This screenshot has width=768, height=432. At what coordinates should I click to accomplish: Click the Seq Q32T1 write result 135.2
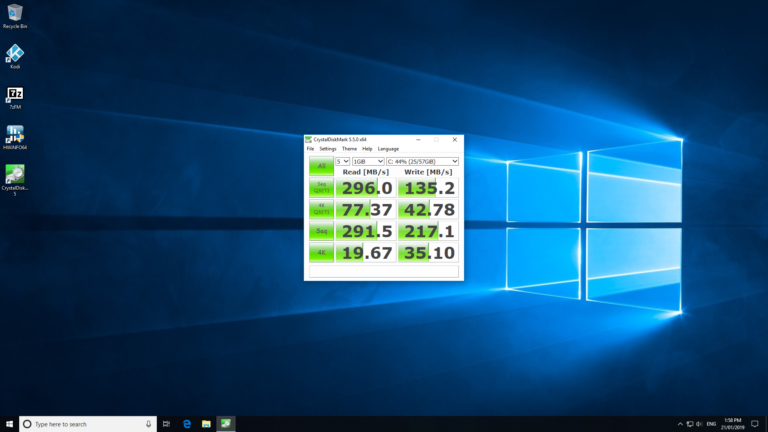point(428,188)
